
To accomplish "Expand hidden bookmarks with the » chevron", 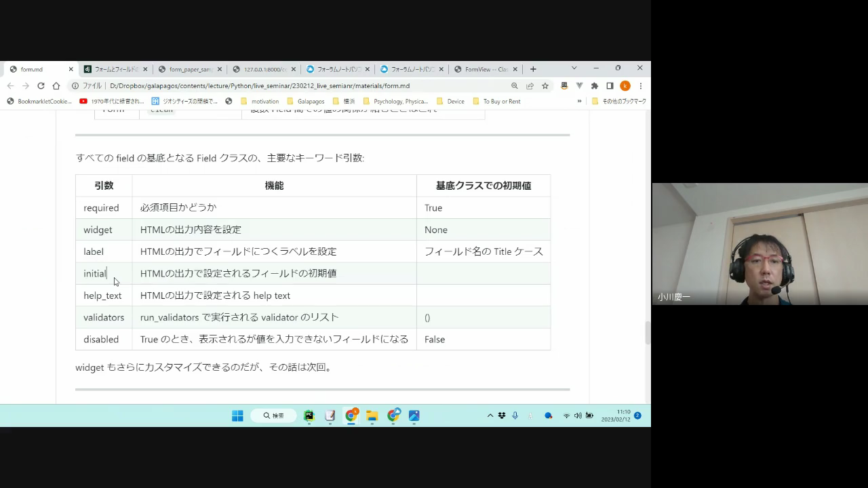I will click(x=579, y=102).
